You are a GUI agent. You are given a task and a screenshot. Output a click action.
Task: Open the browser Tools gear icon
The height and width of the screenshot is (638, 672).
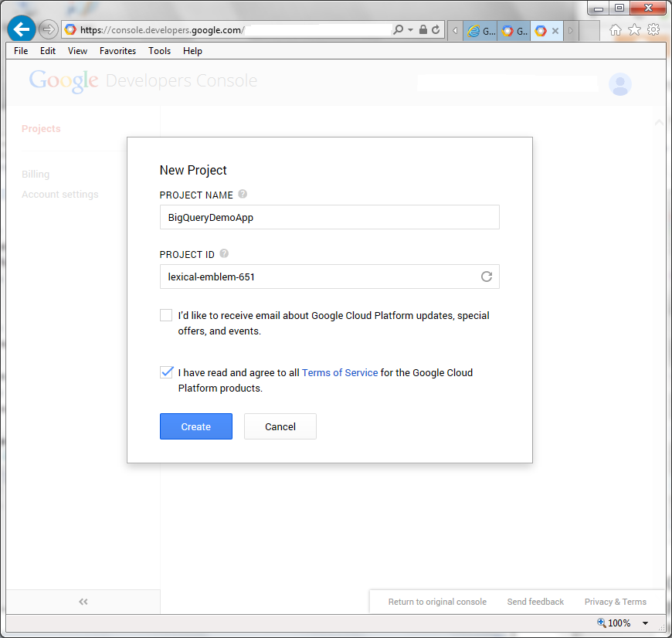[x=653, y=29]
